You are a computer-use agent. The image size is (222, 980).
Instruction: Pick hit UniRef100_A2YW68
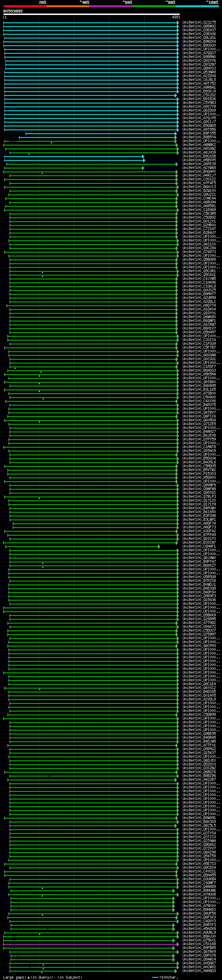[199, 168]
